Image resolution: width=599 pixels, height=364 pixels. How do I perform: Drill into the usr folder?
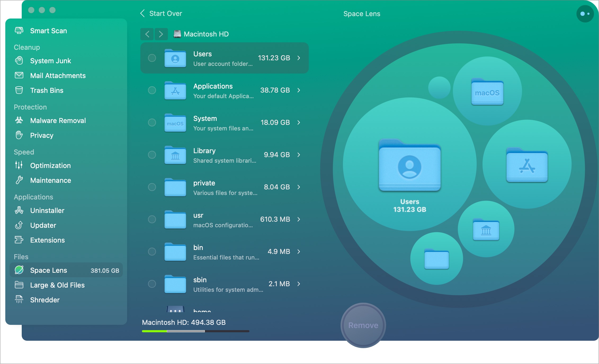point(299,219)
